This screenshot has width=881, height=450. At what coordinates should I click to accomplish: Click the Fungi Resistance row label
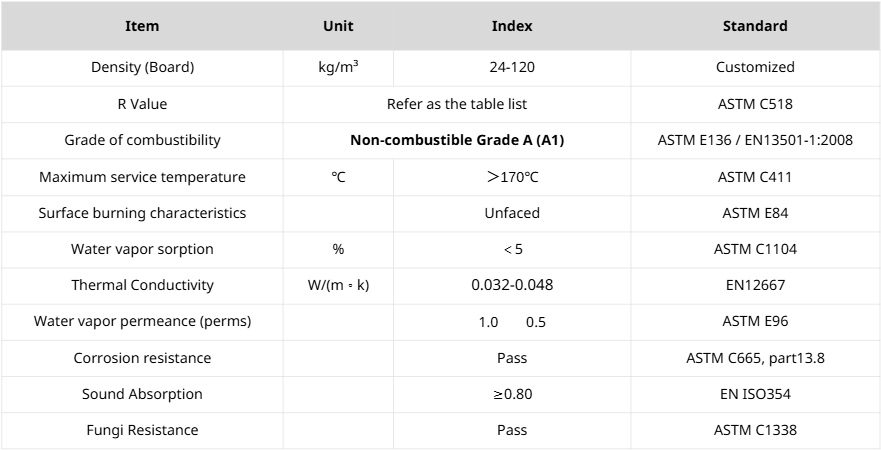point(142,430)
